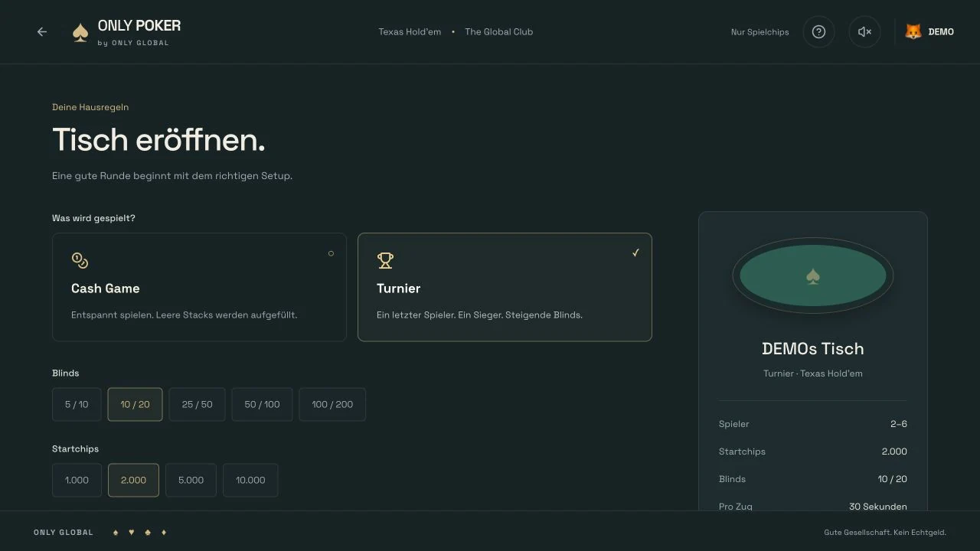Choose blinds 5 / 10
This screenshot has width=980, height=551.
pyautogui.click(x=77, y=404)
